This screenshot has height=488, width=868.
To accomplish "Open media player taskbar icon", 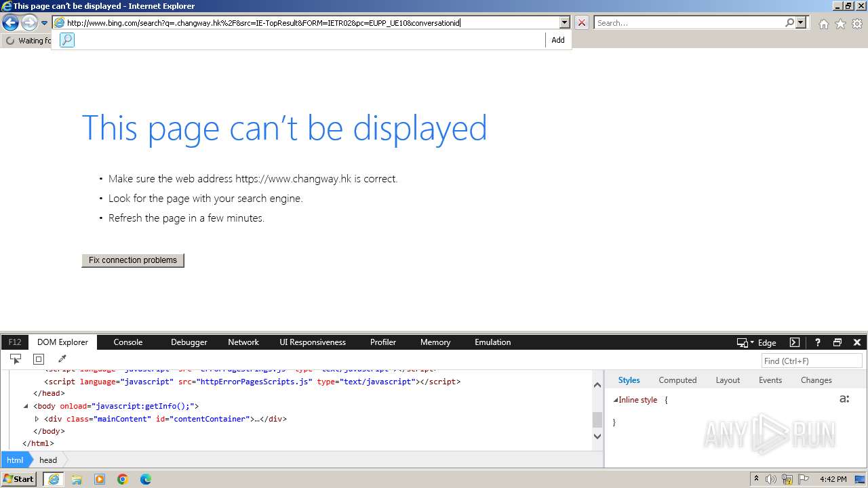I will [x=100, y=479].
